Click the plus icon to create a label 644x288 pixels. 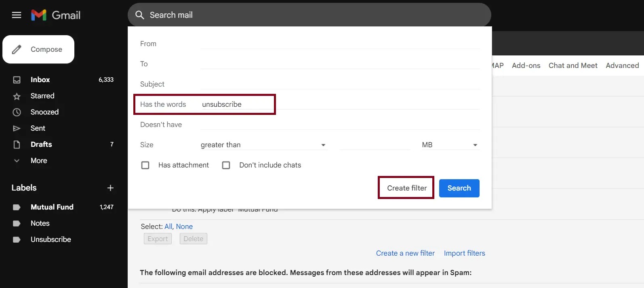tap(110, 188)
